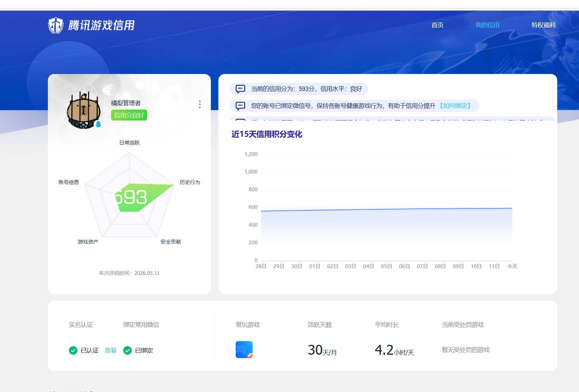Screen dimensions: 579x392
Task: Open the 查看 link for real-name verification
Action: point(110,350)
